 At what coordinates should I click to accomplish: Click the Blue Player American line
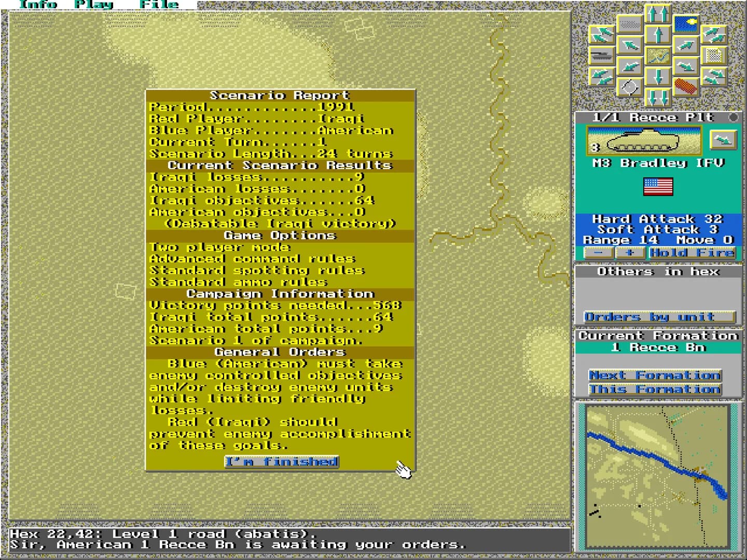pyautogui.click(x=271, y=131)
